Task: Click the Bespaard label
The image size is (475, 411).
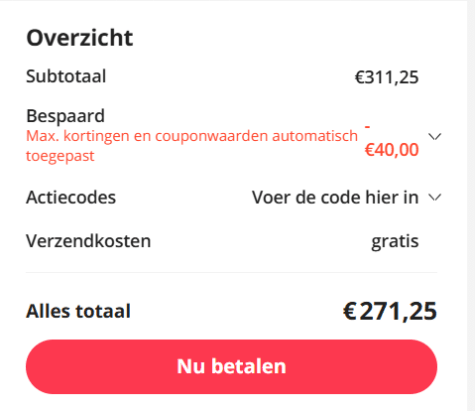Action: (65, 116)
